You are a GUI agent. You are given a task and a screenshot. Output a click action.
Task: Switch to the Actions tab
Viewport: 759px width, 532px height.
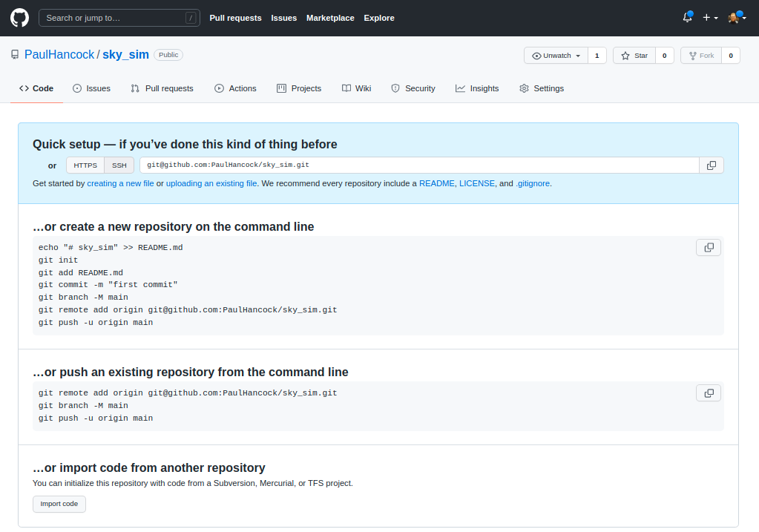pos(235,88)
